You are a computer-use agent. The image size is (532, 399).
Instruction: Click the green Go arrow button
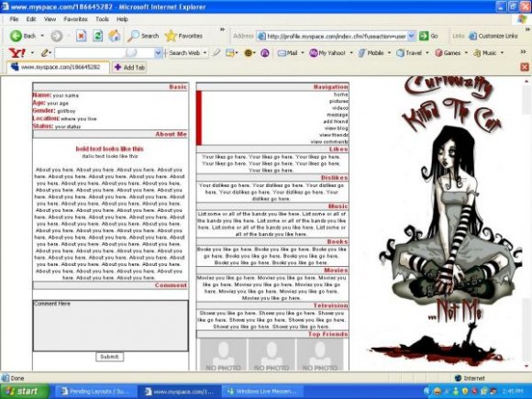(x=428, y=36)
